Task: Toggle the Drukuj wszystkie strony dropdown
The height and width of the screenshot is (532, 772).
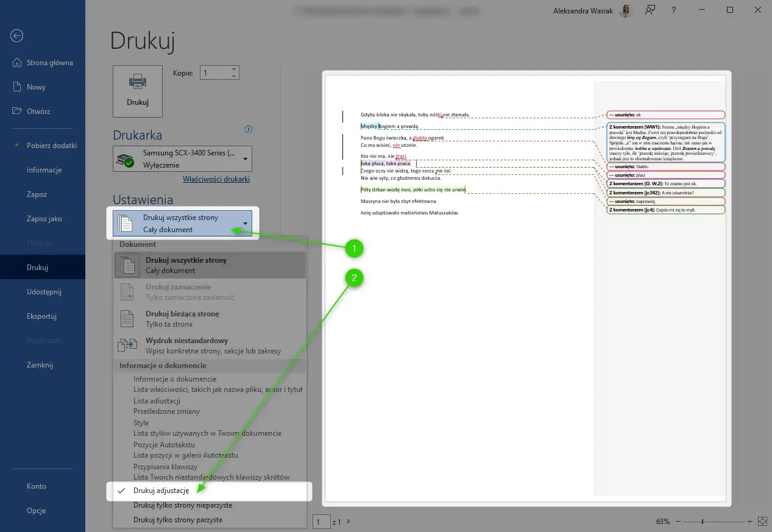Action: [182, 224]
